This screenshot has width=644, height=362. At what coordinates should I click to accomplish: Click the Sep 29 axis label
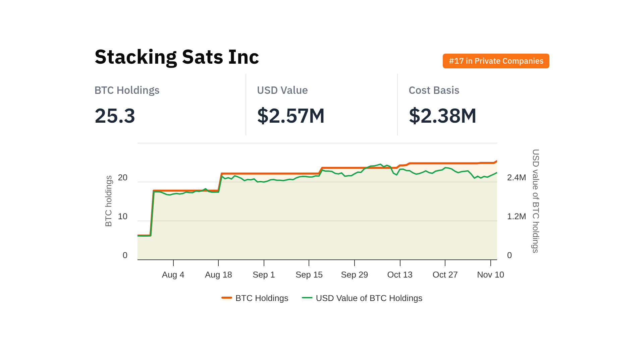click(354, 275)
